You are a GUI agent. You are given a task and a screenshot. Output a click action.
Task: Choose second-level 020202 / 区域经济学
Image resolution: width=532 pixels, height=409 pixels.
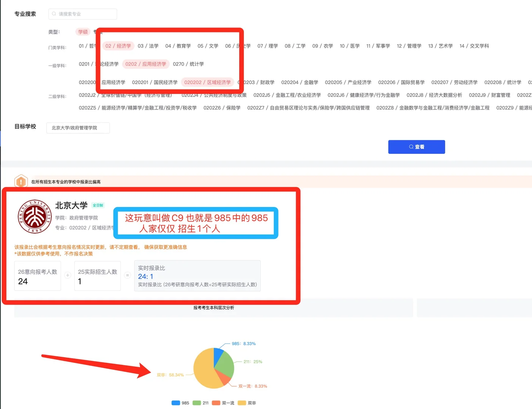208,82
